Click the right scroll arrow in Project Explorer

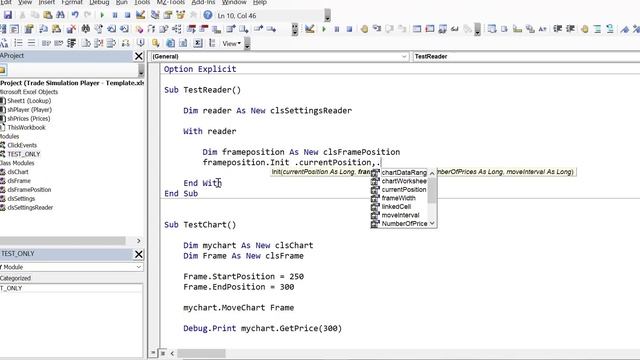[139, 241]
